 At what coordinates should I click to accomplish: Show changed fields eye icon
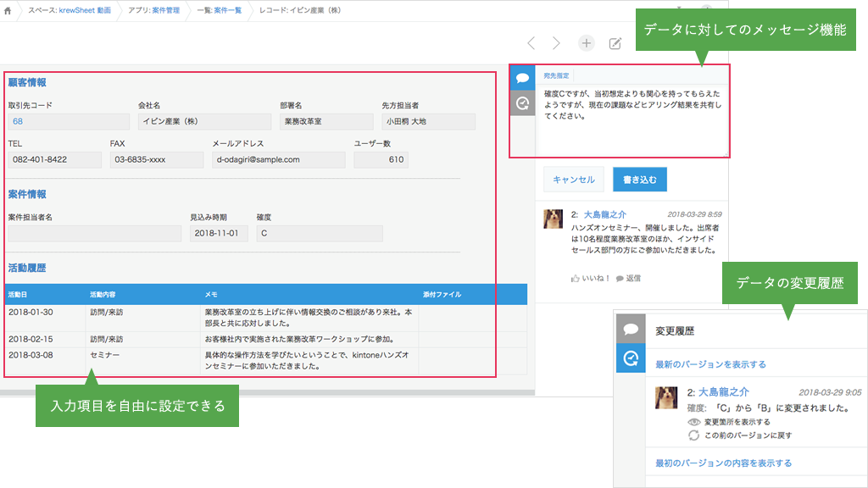click(693, 422)
